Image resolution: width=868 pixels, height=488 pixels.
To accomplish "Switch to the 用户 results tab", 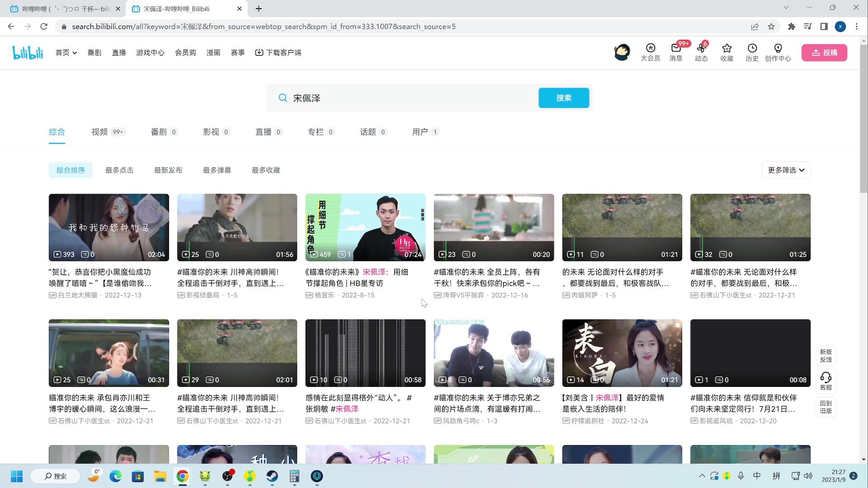I will [420, 132].
